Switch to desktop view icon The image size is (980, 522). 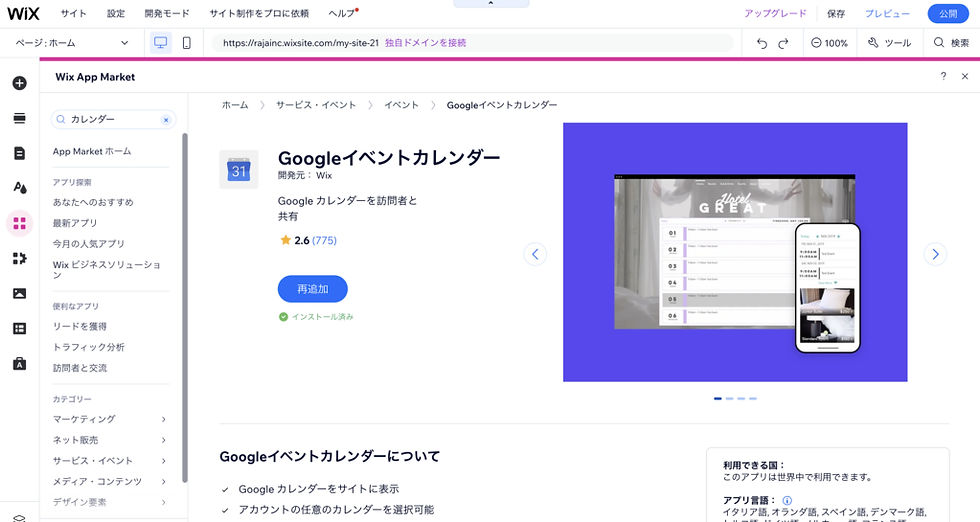tap(161, 43)
